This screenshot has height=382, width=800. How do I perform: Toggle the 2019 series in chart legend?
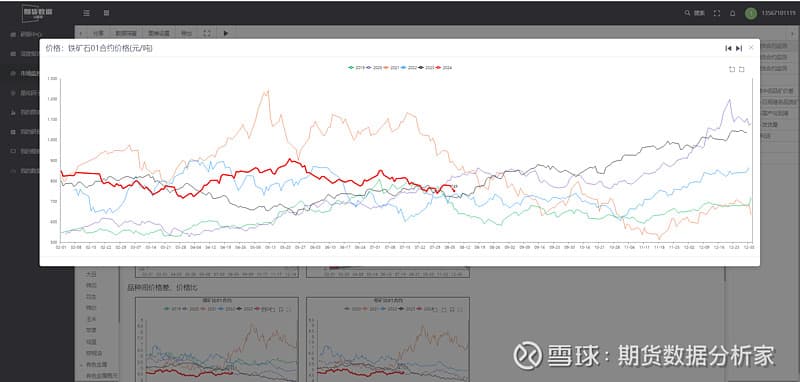356,67
